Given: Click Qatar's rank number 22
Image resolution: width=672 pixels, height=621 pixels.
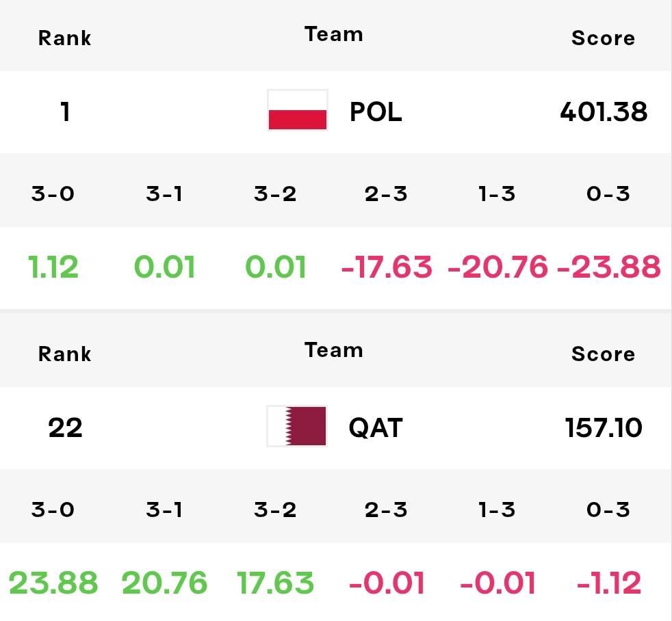Looking at the screenshot, I should [65, 428].
